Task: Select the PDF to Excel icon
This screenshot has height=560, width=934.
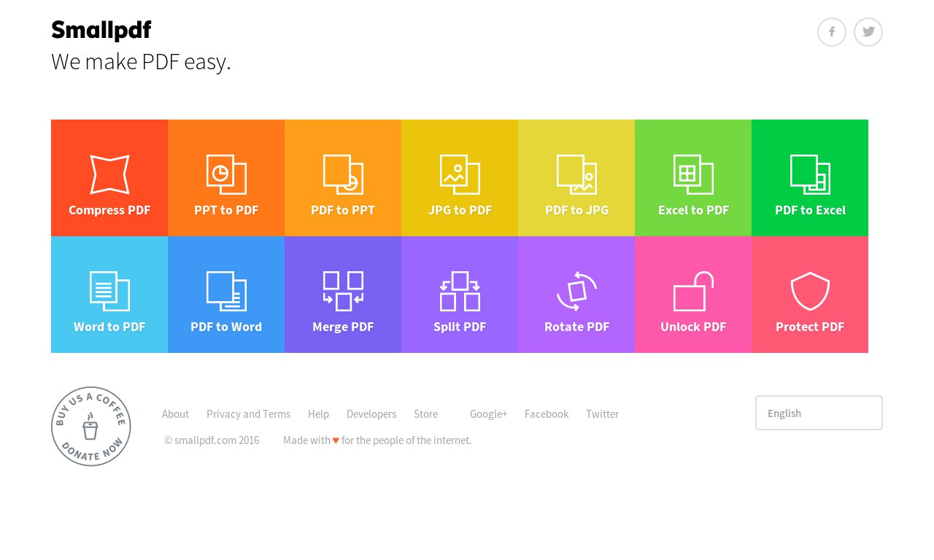Action: [810, 174]
